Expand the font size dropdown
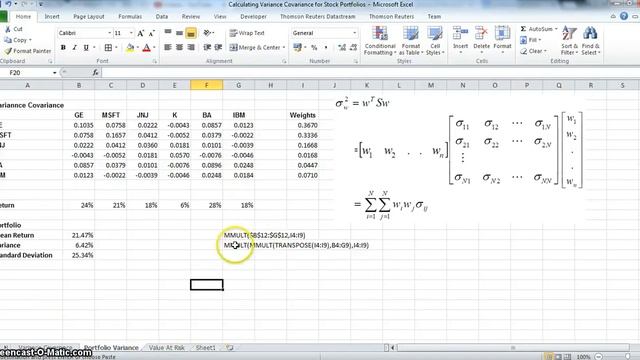Image resolution: width=640 pixels, height=360 pixels. click(131, 33)
